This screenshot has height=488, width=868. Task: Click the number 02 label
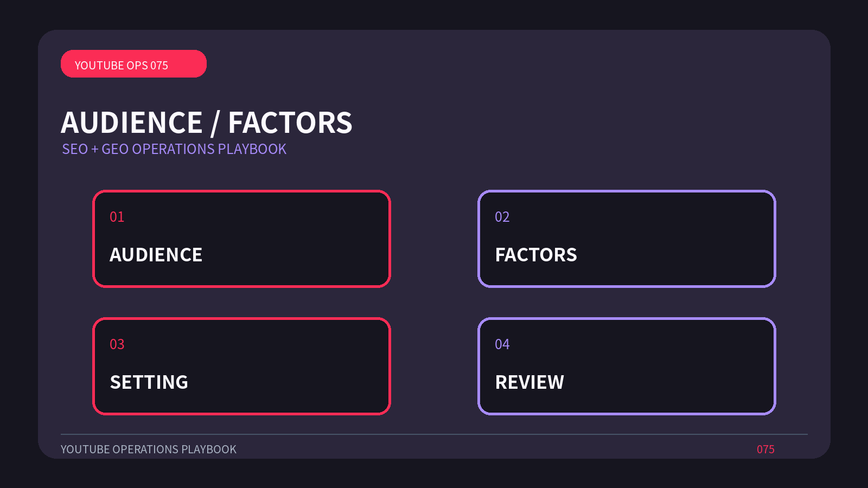[502, 217]
